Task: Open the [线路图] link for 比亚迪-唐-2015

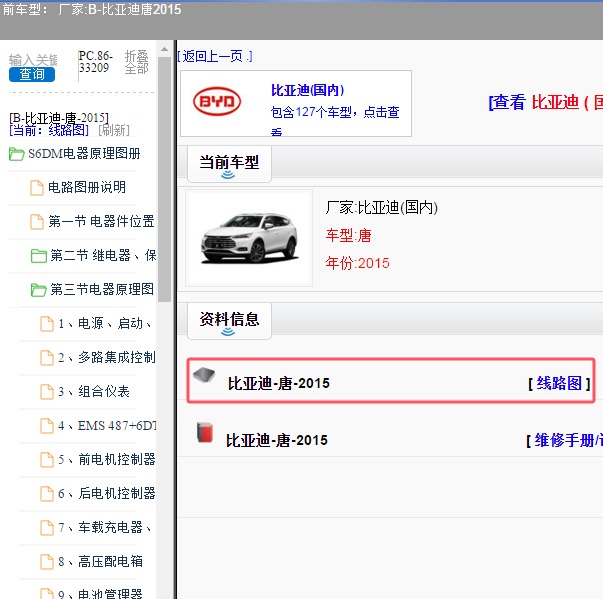Action: pos(559,383)
